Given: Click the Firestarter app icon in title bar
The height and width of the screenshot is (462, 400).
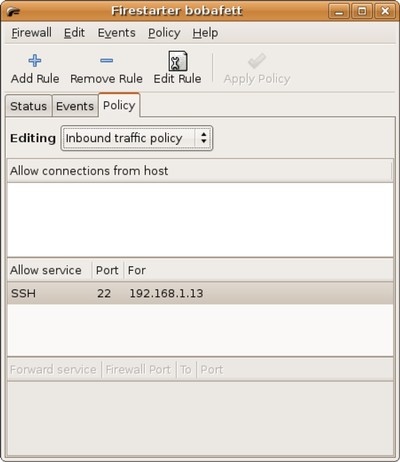Looking at the screenshot, I should click(x=13, y=12).
